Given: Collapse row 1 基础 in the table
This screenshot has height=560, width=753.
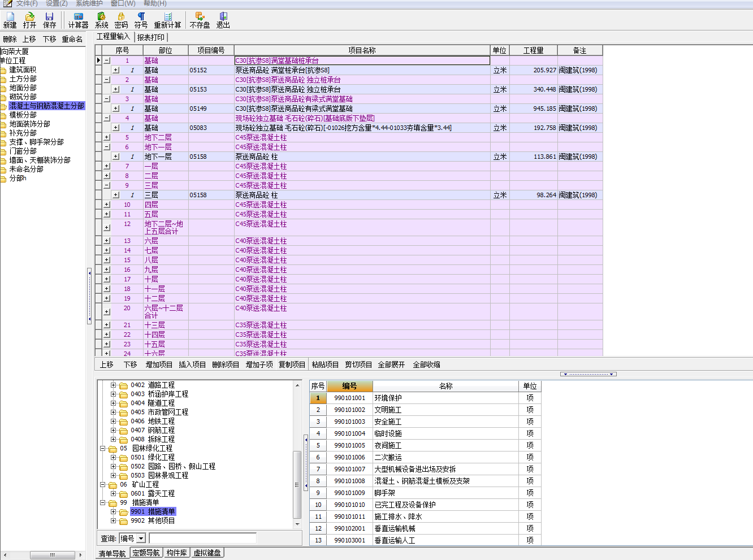Looking at the screenshot, I should pos(106,60).
